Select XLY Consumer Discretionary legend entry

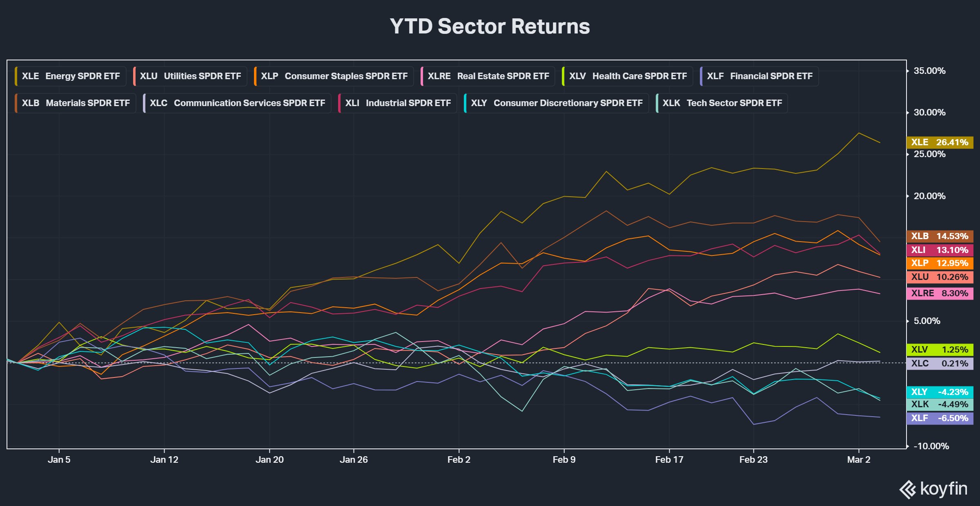pos(556,103)
